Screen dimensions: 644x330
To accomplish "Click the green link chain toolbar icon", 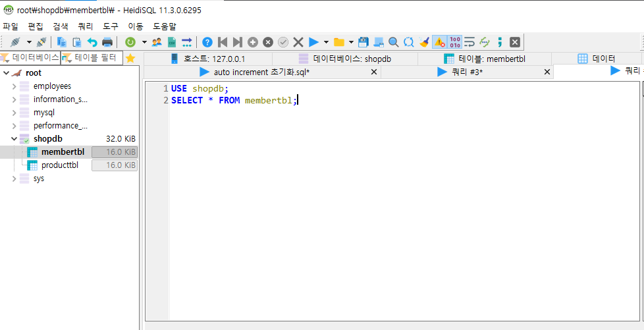I will click(485, 42).
